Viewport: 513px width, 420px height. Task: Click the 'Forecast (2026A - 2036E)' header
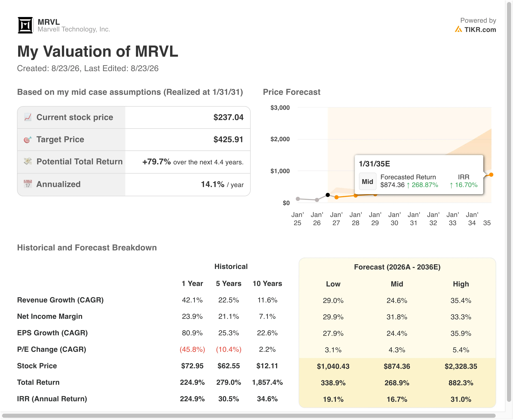click(397, 267)
